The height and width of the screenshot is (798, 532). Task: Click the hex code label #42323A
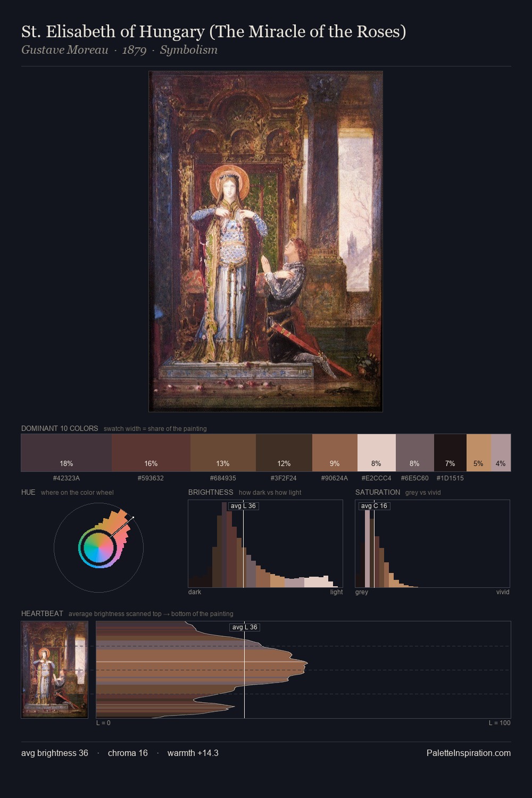66,478
